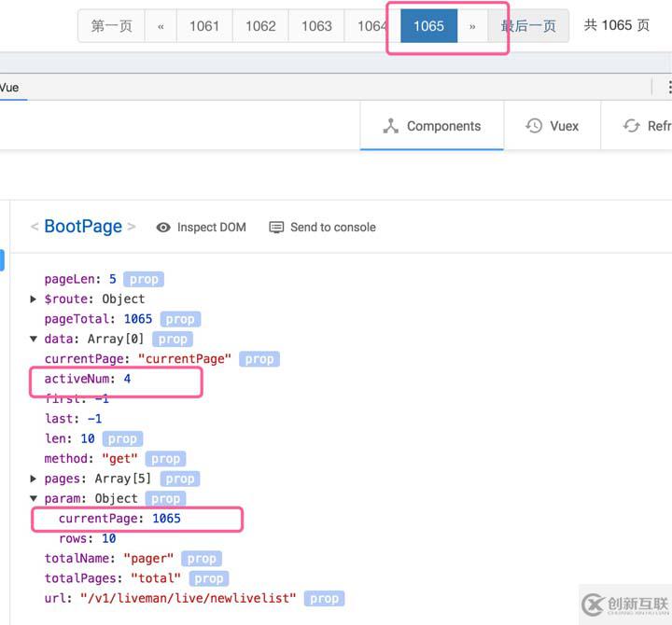Click the Components tree icon

390,126
